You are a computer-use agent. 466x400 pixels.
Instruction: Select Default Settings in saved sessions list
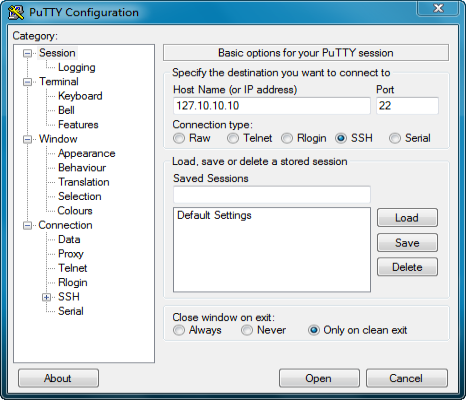click(214, 215)
